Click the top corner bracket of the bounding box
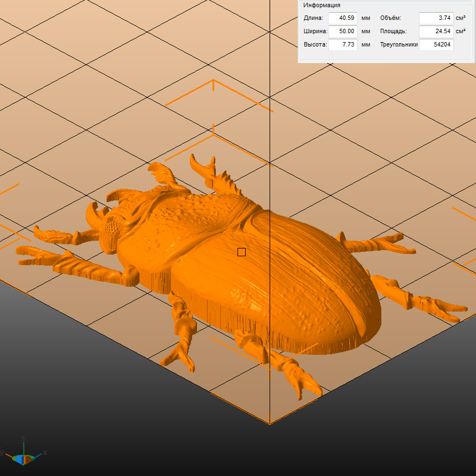 click(x=214, y=81)
